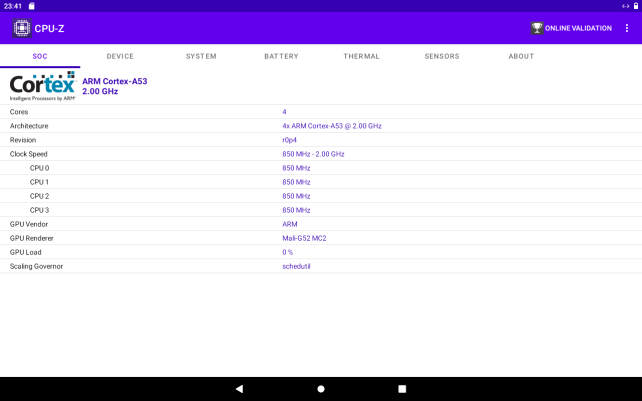
Task: Click the Revision label
Action: [x=23, y=140]
